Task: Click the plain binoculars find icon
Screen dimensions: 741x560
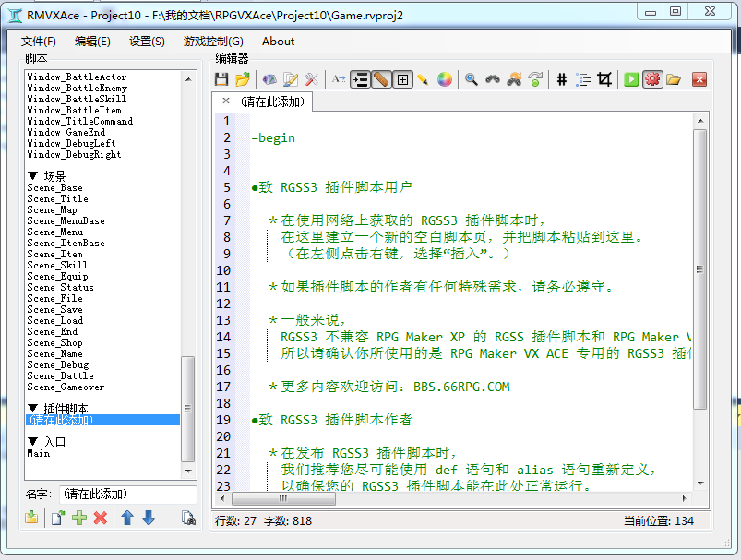Action: pos(493,79)
